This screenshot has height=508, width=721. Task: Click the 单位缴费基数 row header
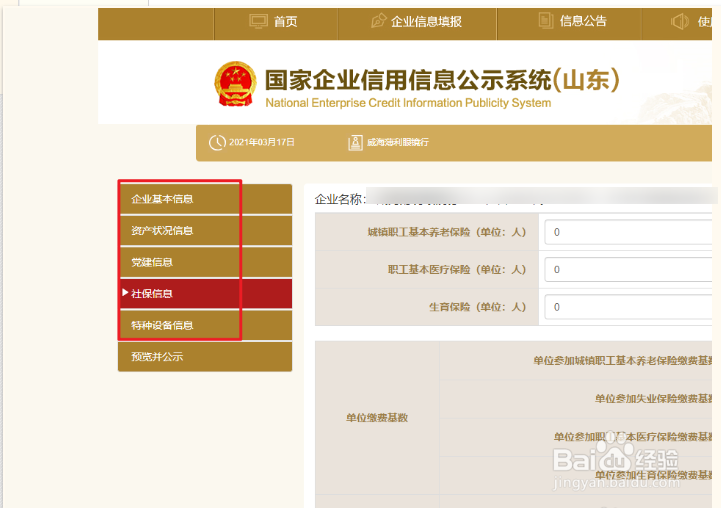tap(377, 418)
